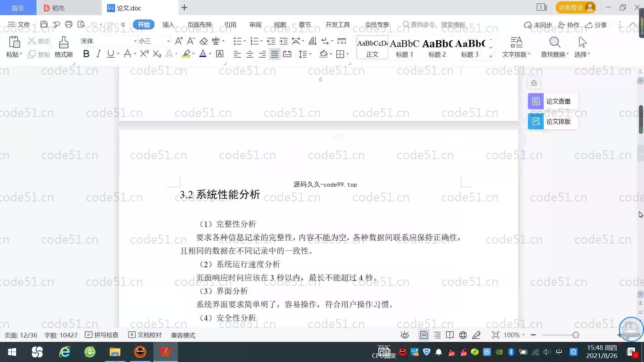Click the 未同步 sync status button
The width and height of the screenshot is (644, 362).
click(538, 25)
